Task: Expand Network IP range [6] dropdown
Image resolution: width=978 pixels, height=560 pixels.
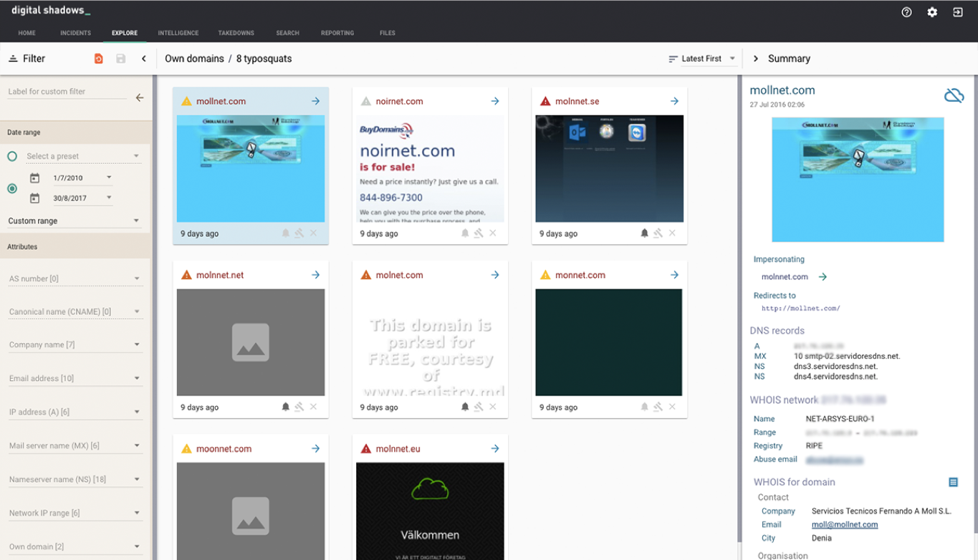Action: click(x=75, y=513)
